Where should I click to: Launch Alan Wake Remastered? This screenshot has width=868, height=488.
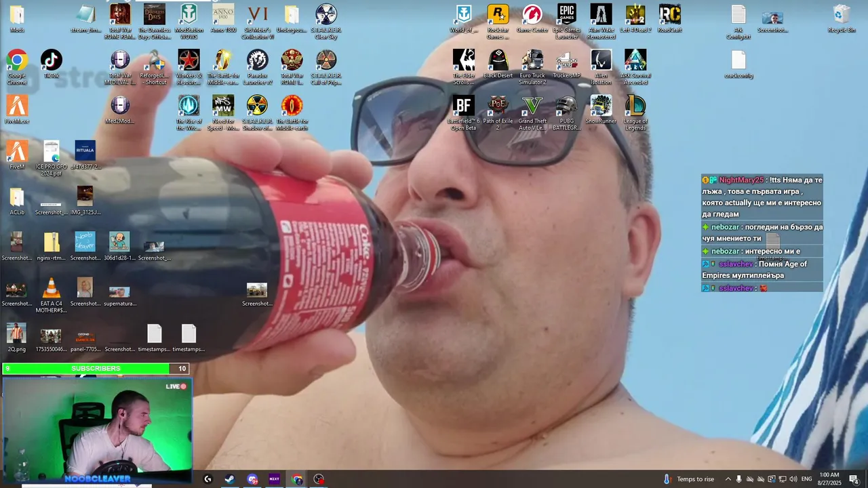601,22
